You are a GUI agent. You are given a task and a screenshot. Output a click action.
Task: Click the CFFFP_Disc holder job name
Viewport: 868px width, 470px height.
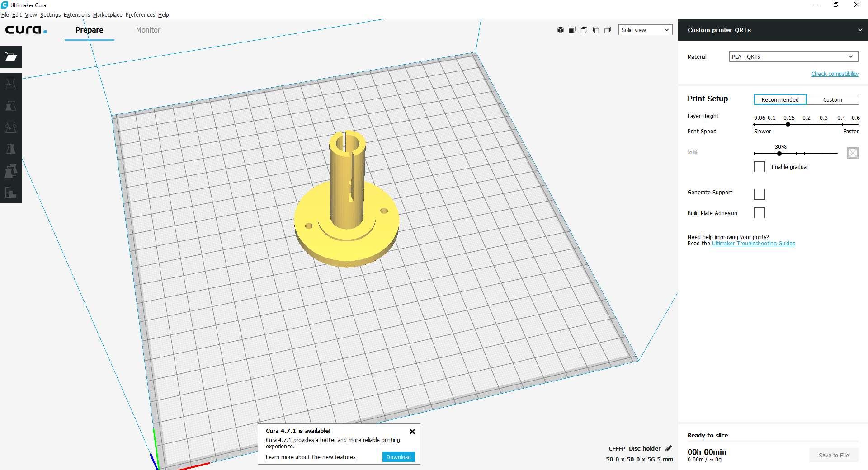pos(634,448)
